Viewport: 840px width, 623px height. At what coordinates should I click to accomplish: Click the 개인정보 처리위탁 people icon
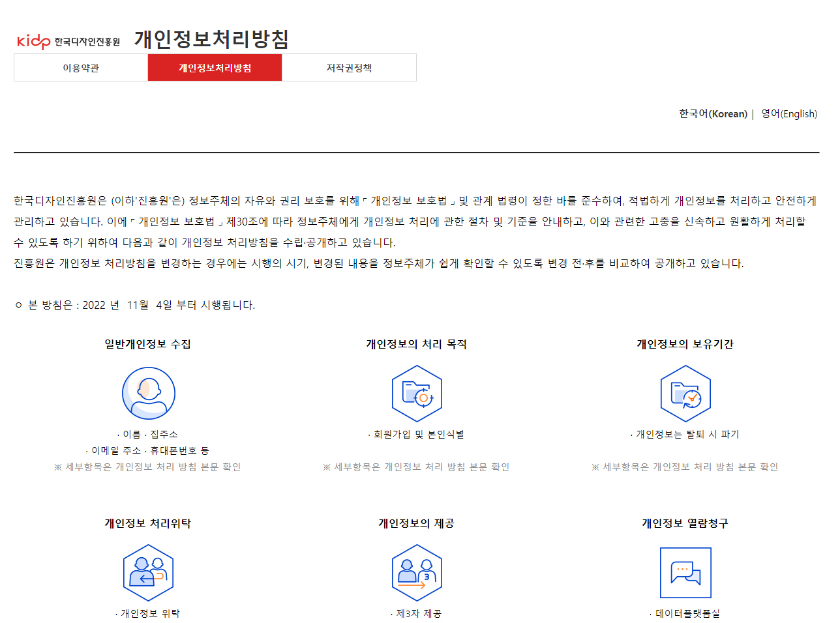[x=148, y=573]
